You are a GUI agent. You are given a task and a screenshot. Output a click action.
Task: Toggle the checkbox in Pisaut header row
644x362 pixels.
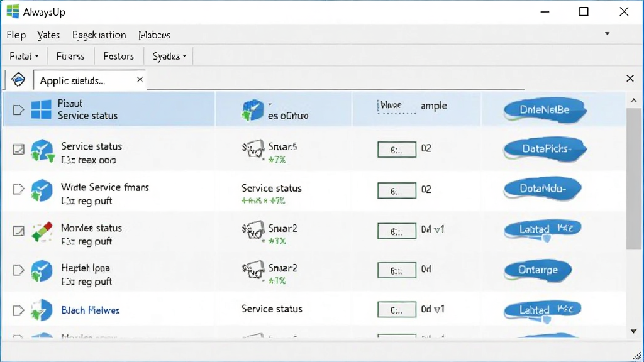[x=18, y=110]
